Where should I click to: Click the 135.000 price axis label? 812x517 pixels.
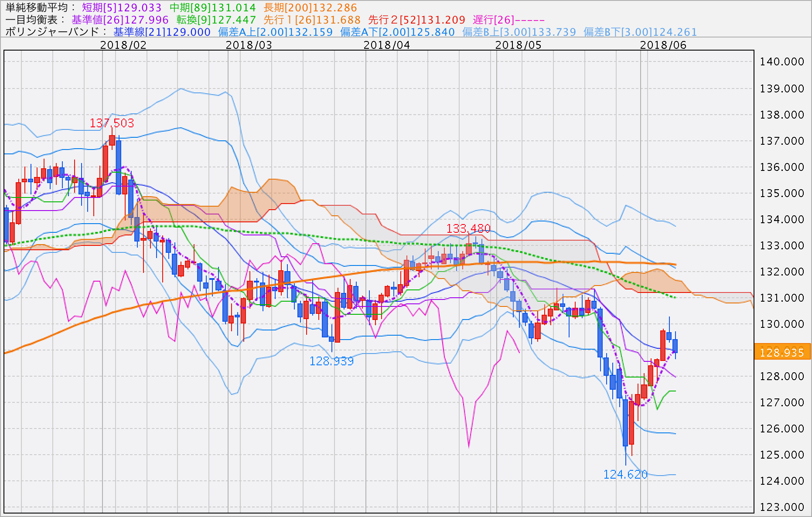782,193
